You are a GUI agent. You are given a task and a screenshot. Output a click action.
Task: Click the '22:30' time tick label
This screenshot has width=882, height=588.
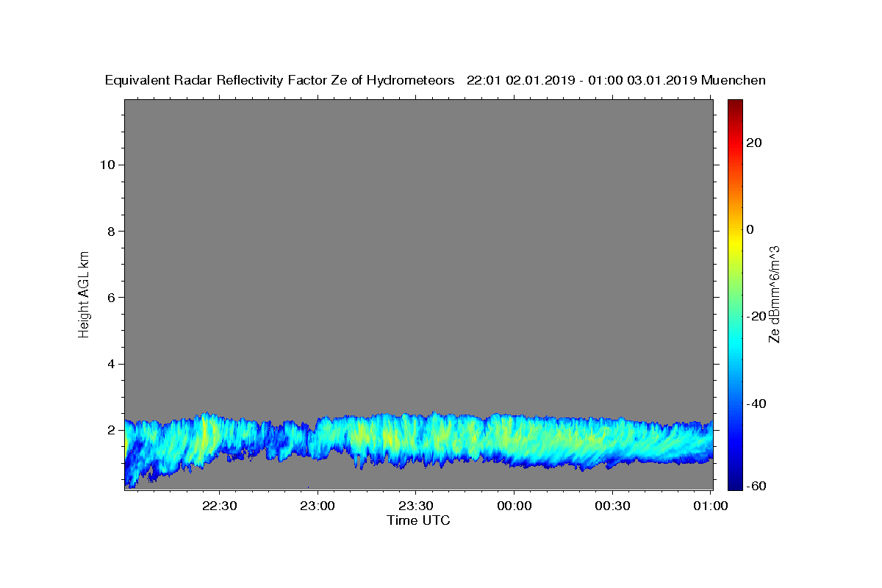(x=219, y=506)
